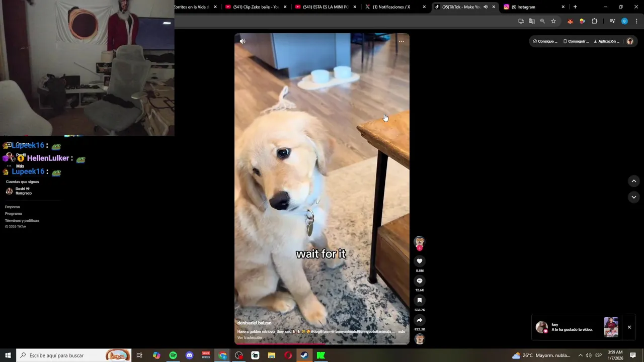644x362 pixels.
Task: Open the Chrome profile 'B' avatar
Action: [624, 21]
